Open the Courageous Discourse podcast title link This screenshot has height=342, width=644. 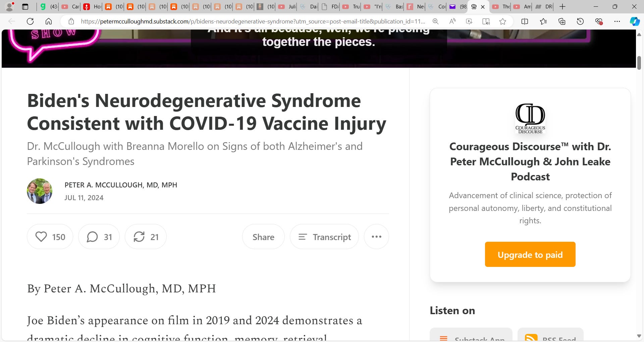click(x=530, y=162)
